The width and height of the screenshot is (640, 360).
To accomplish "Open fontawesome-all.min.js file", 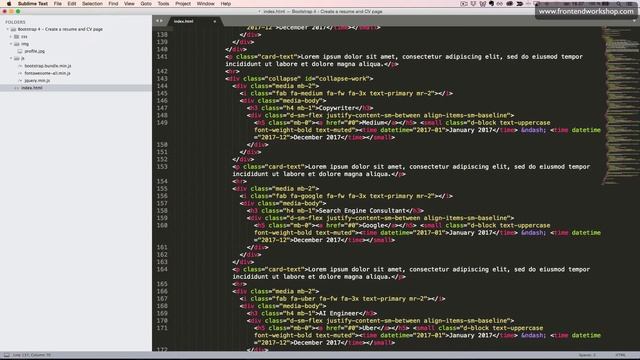I will point(47,73).
